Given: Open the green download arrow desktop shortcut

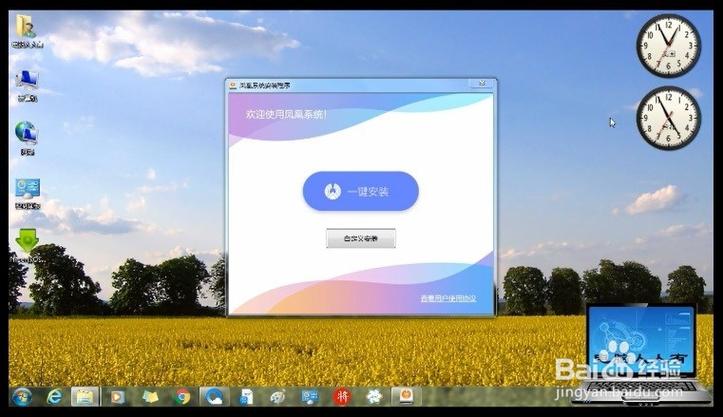Looking at the screenshot, I should pos(27,246).
